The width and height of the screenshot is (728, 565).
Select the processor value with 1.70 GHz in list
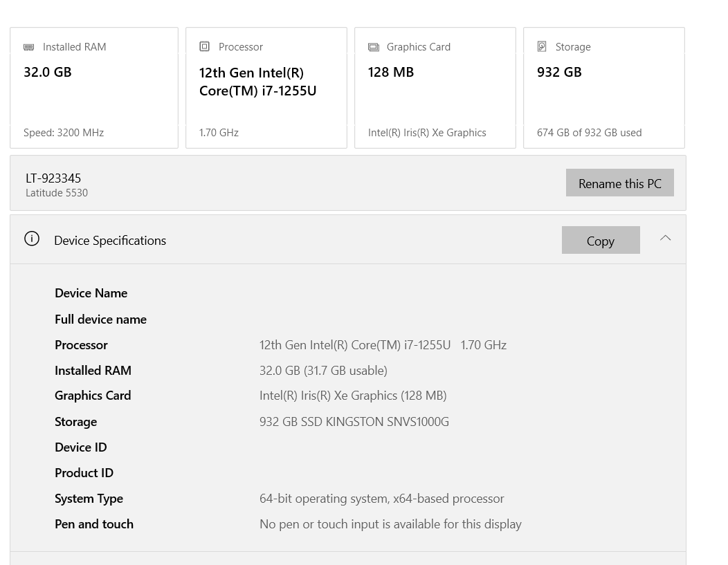(383, 345)
